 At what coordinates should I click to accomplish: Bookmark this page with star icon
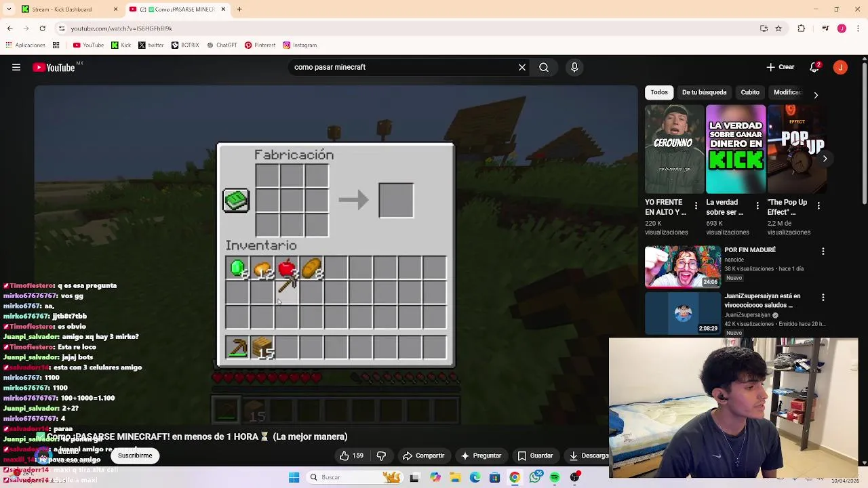778,28
